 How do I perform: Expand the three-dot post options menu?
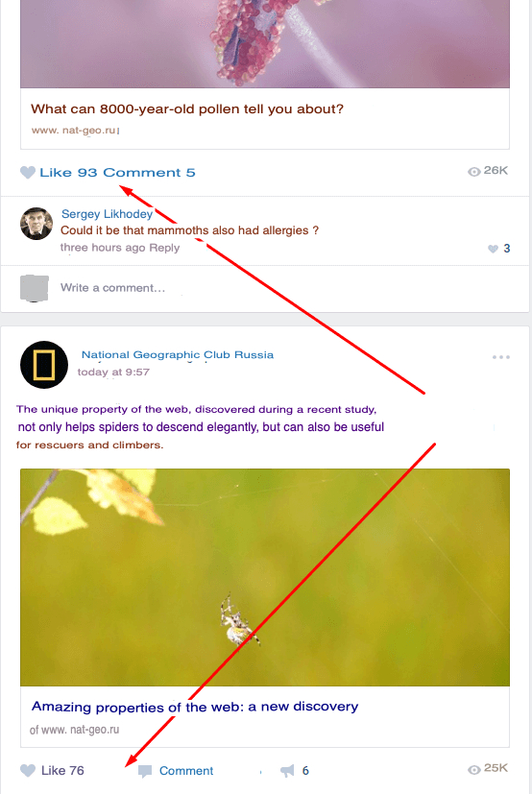501,357
